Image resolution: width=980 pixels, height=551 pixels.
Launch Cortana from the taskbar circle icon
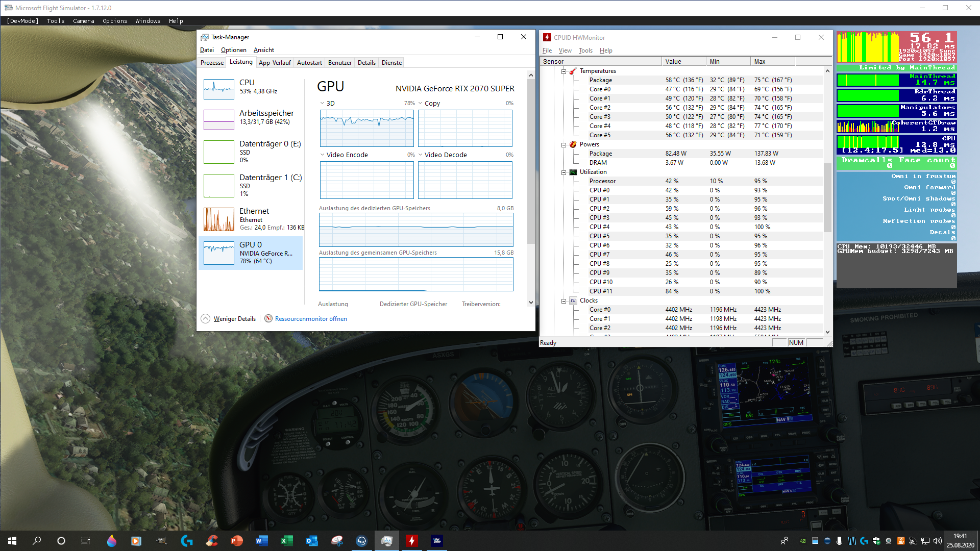(x=61, y=541)
